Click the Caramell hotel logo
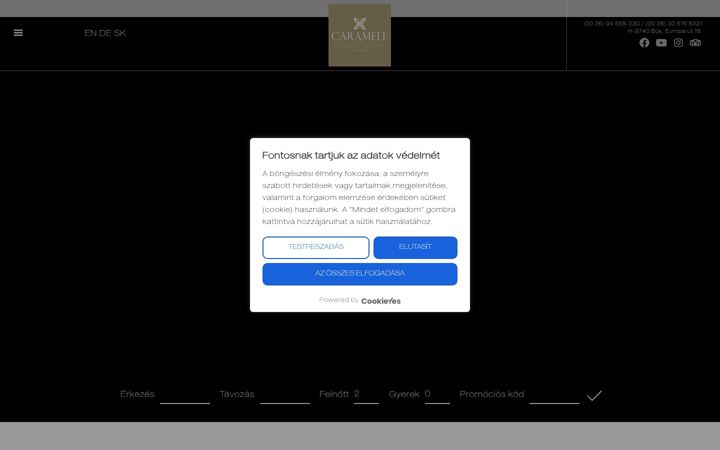The image size is (720, 450). coord(360,35)
